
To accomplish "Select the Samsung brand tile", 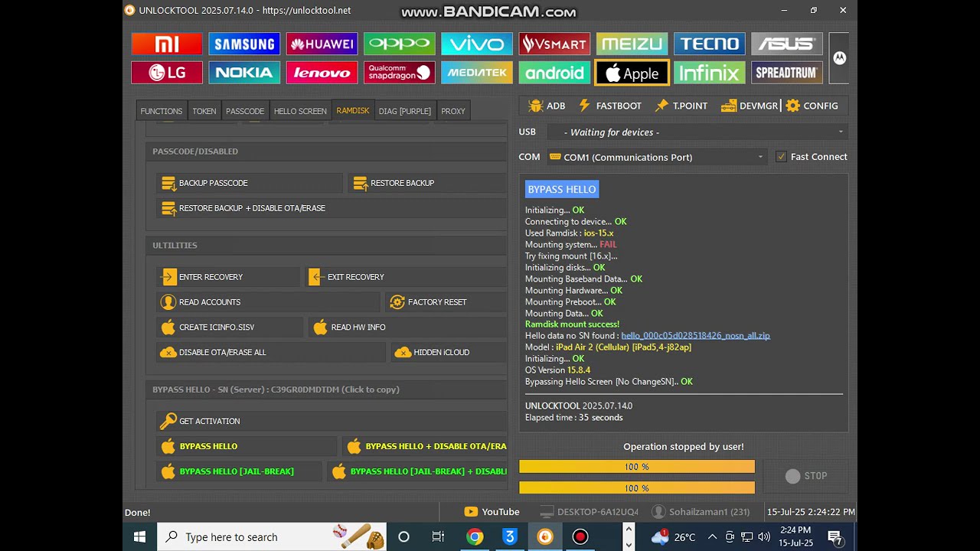I will point(244,44).
